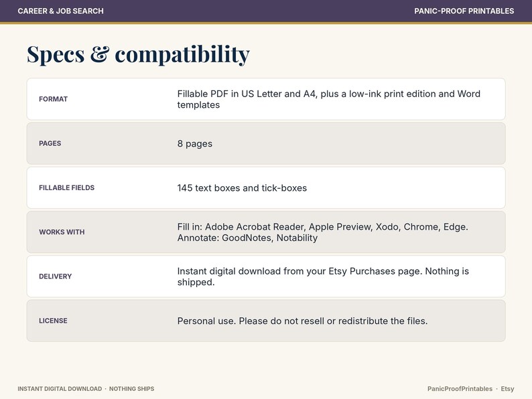The width and height of the screenshot is (532, 399).
Task: Click the 'PanicProofPrintables' footer text
Action: pos(460,389)
